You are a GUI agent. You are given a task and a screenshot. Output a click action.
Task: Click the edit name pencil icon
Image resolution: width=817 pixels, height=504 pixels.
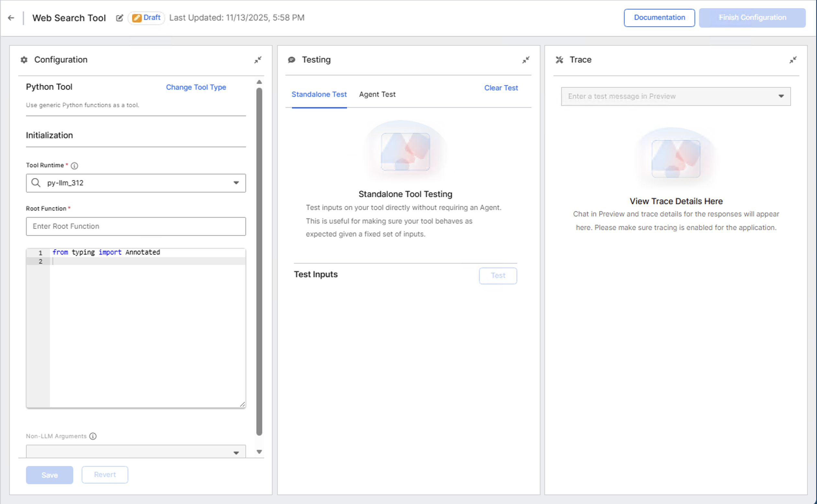click(x=119, y=18)
